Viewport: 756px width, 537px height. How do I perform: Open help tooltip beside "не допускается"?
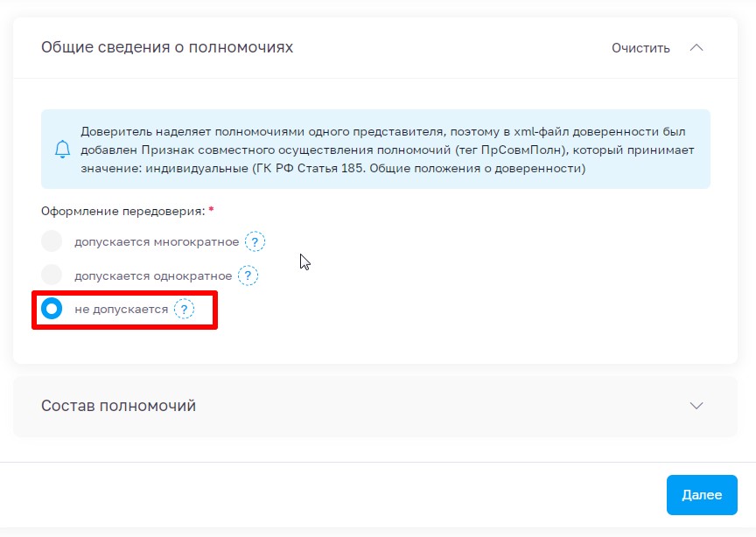point(182,310)
